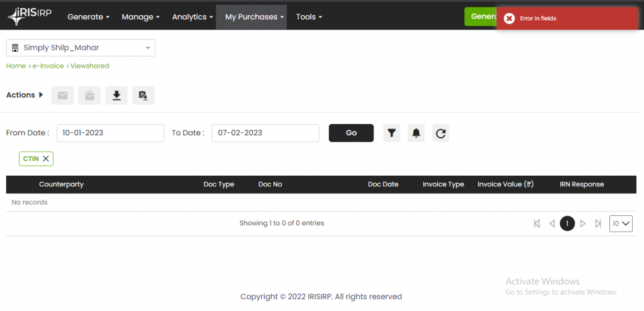Viewport: 644px width, 311px height.
Task: Click the circular refresh icon
Action: tap(441, 133)
